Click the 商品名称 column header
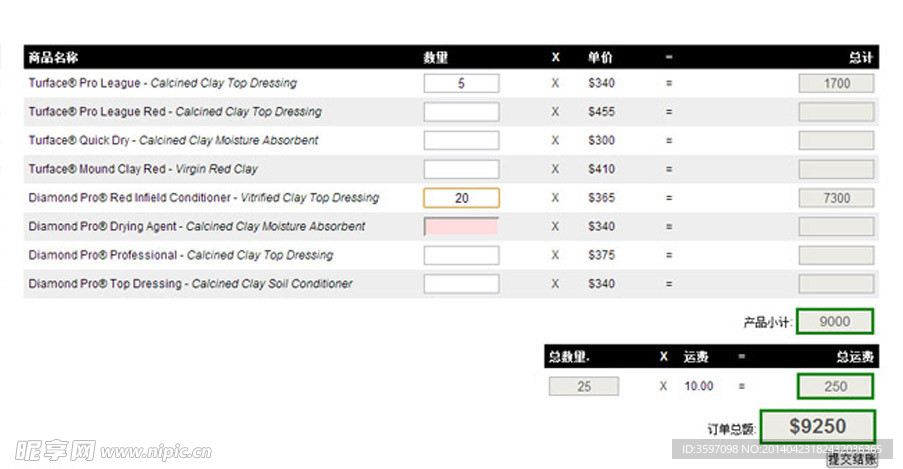Screen dimensions: 903x469 [53, 57]
